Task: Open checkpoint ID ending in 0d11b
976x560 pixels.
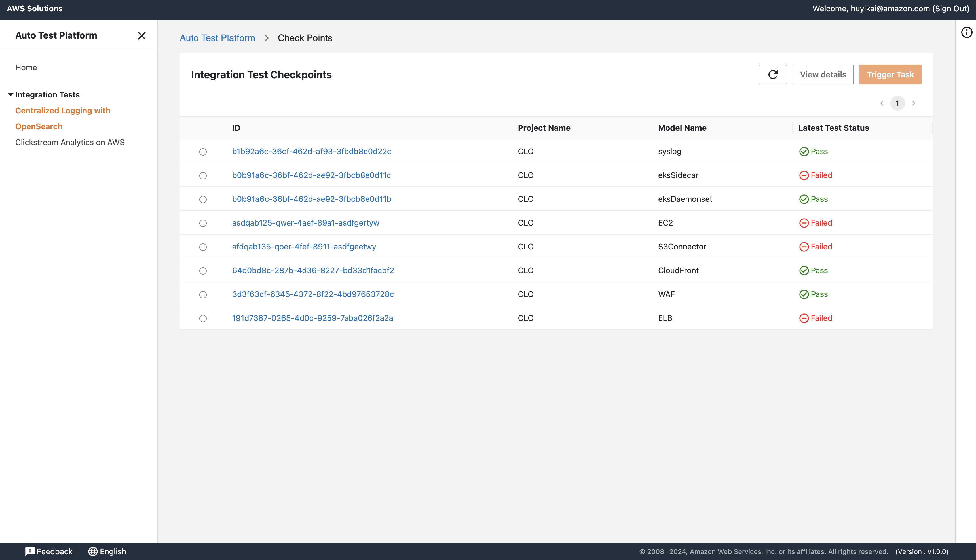Action: [x=312, y=199]
